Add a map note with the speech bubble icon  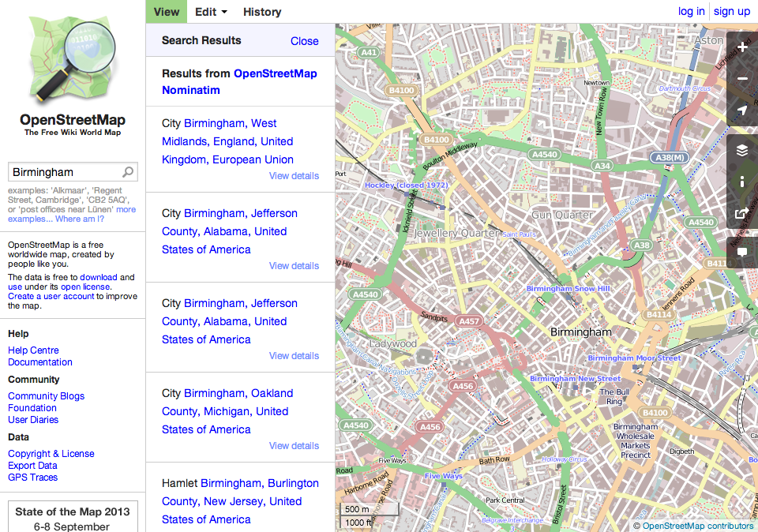pos(742,253)
